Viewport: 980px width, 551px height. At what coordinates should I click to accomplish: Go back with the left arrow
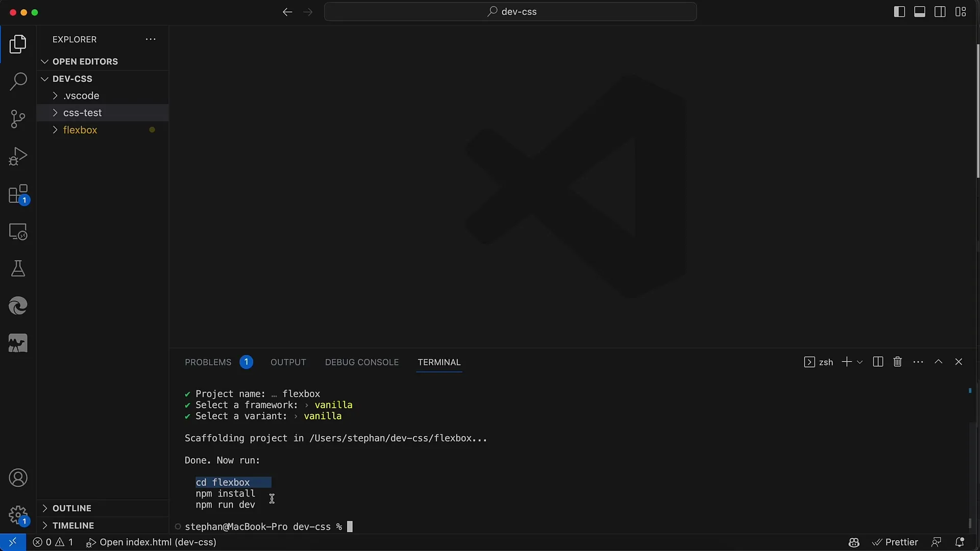[x=287, y=12]
